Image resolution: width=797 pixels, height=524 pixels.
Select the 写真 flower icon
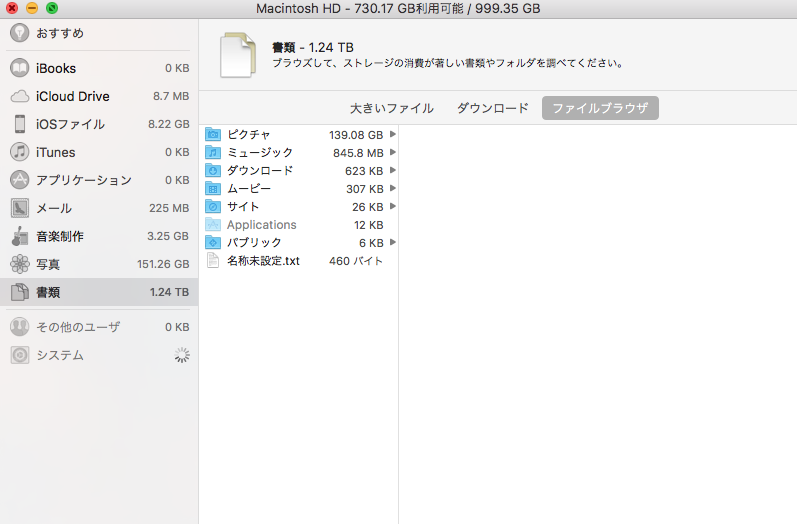[19, 264]
